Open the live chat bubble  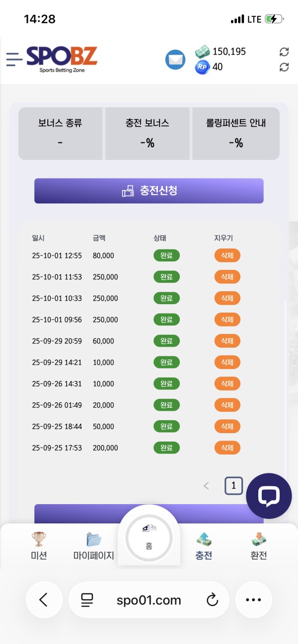tap(268, 495)
